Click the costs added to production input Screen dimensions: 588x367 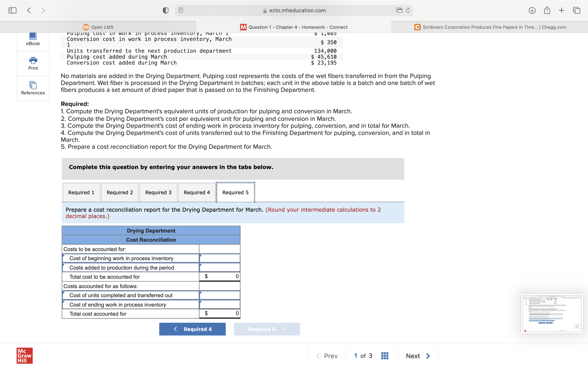220,268
